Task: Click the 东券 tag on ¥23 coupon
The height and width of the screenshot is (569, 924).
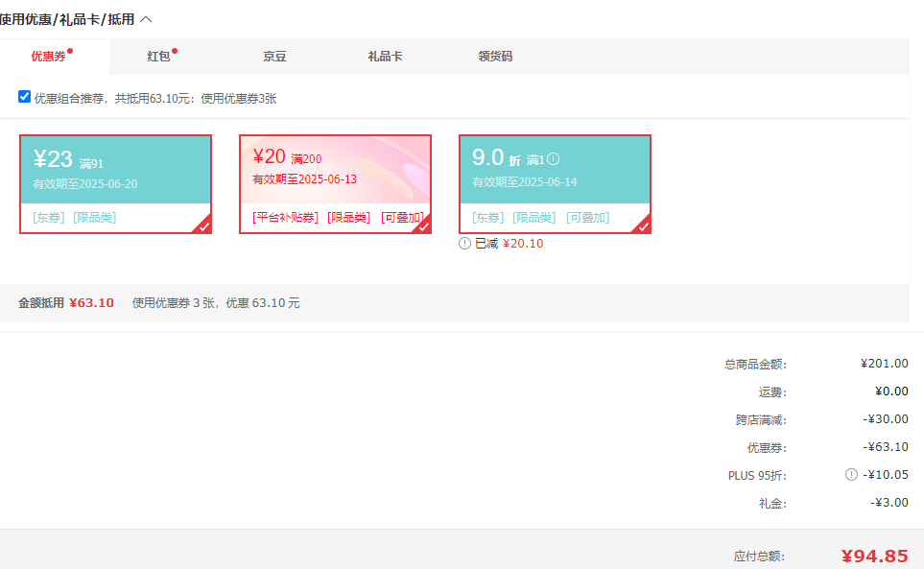Action: point(48,218)
